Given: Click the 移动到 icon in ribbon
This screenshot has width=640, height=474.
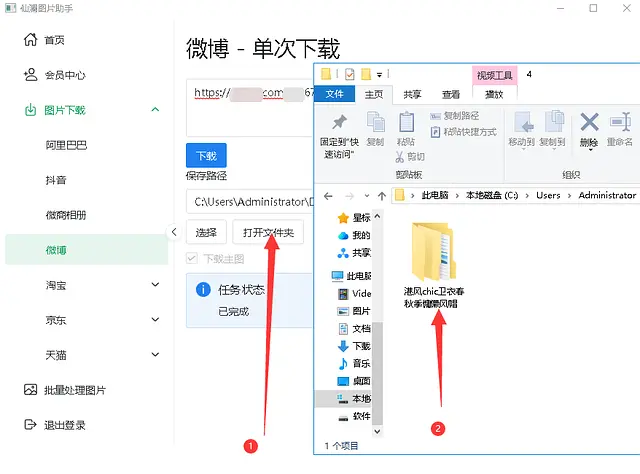Looking at the screenshot, I should (523, 122).
